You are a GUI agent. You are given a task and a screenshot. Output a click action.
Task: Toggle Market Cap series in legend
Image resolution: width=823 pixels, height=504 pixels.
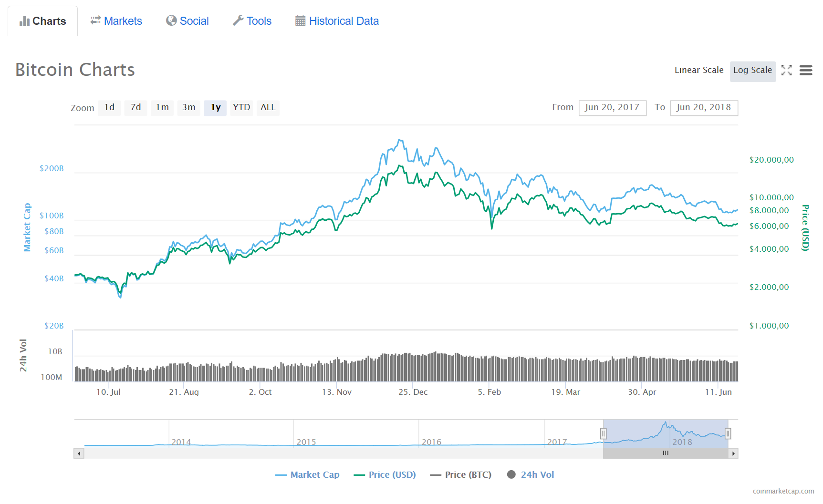[307, 475]
